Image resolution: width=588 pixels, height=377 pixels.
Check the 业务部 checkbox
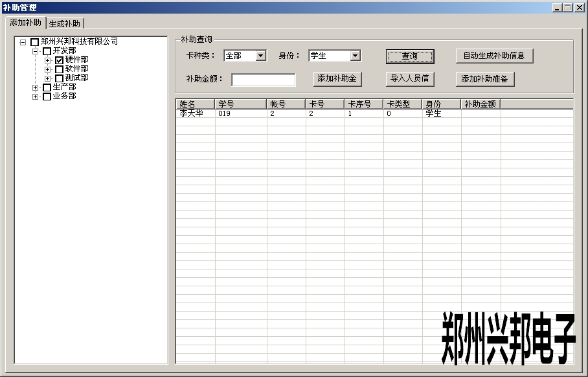[x=46, y=95]
